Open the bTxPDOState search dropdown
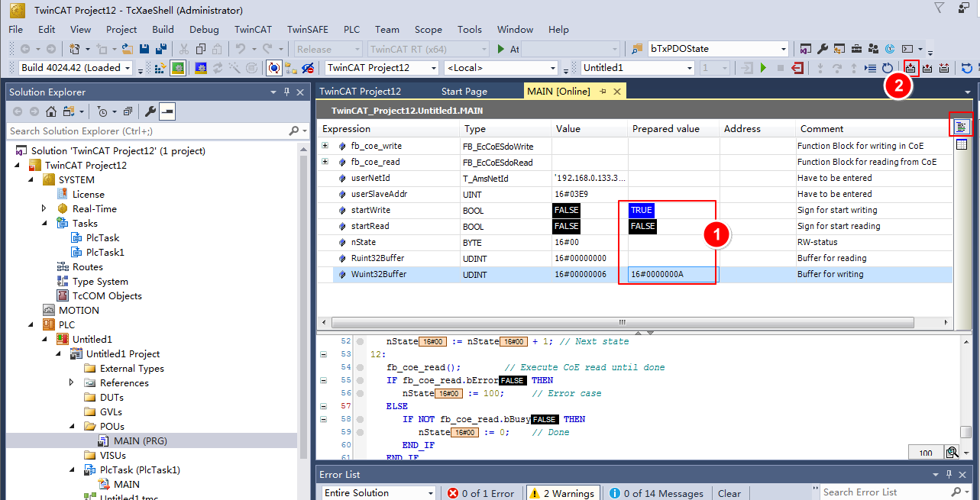 [x=783, y=49]
